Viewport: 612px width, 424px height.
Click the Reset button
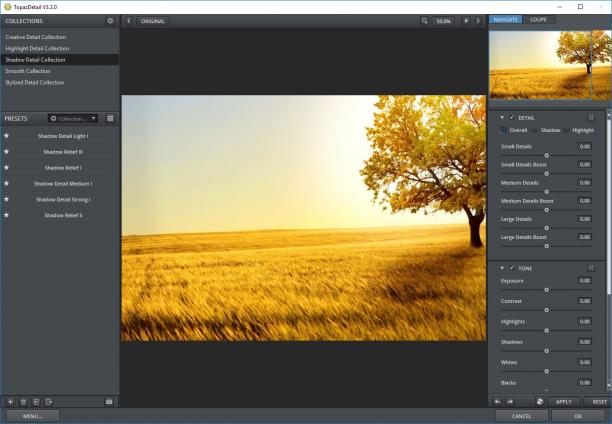coord(599,402)
